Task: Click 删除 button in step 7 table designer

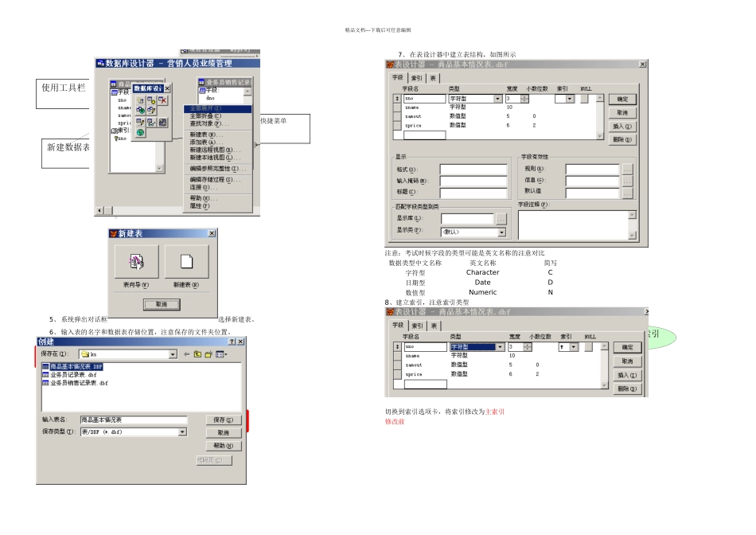Action: click(x=622, y=139)
